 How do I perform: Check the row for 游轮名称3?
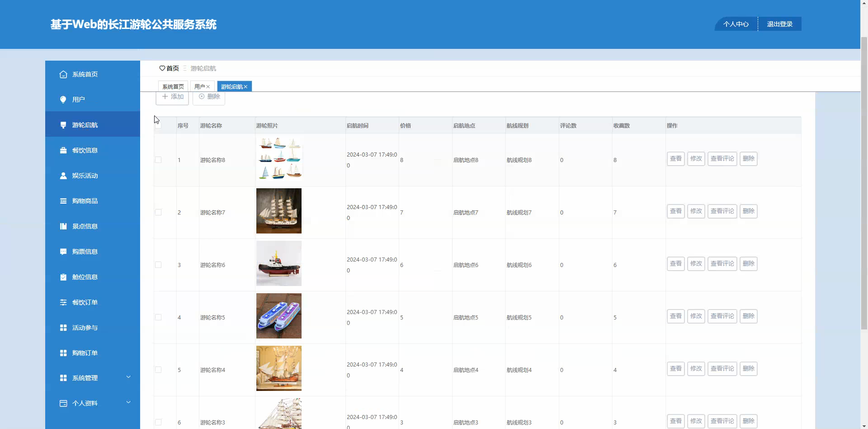point(158,422)
